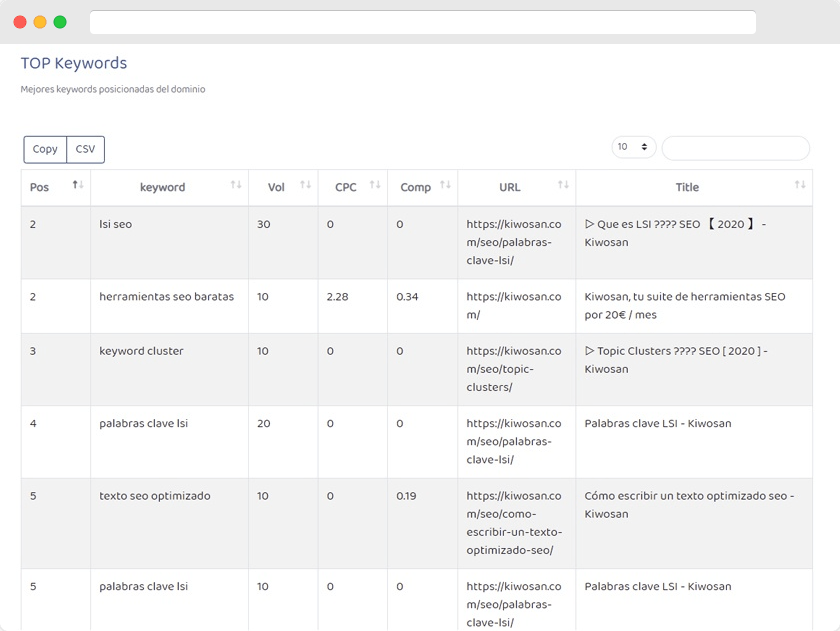
Task: Click the 'Topic Clusters ???? SEO' title
Action: [x=676, y=360]
